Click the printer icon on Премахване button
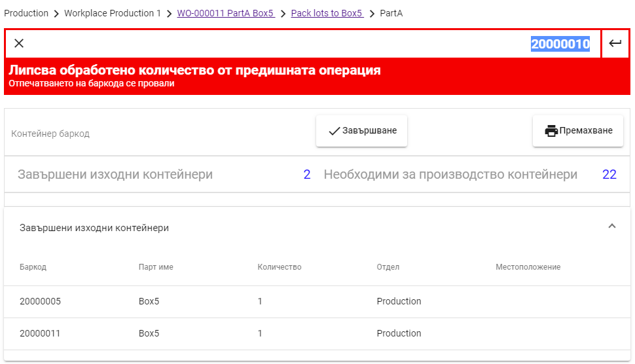The height and width of the screenshot is (364, 635). pyautogui.click(x=551, y=131)
